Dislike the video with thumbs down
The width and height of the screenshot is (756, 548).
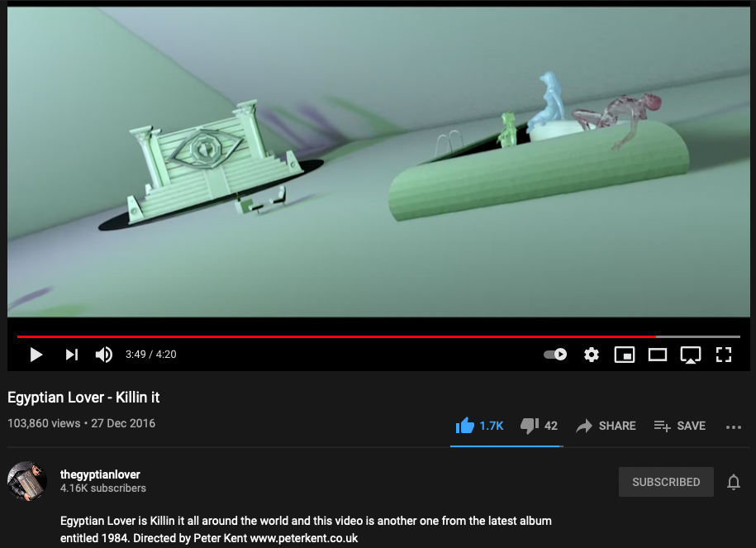pos(539,426)
